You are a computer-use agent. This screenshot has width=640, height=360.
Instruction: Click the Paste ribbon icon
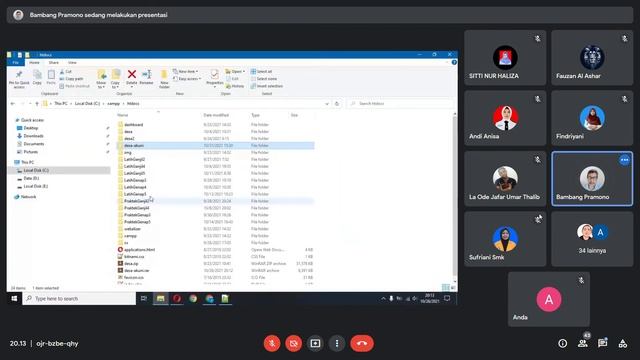(x=51, y=78)
